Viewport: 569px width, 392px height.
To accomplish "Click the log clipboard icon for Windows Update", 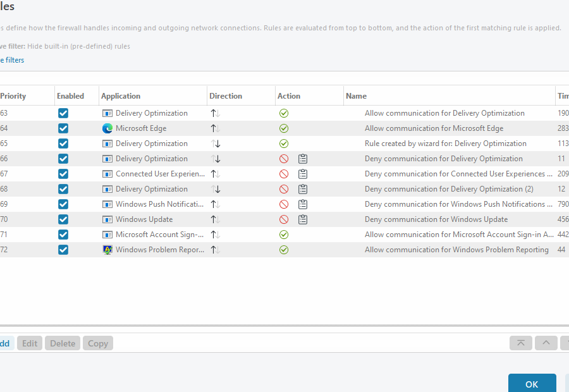I will click(303, 219).
